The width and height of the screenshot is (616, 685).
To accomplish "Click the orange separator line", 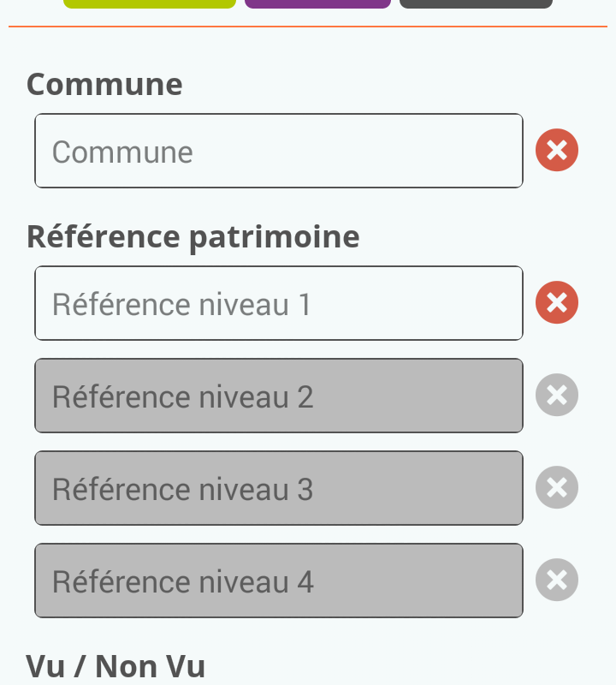I will click(x=308, y=27).
